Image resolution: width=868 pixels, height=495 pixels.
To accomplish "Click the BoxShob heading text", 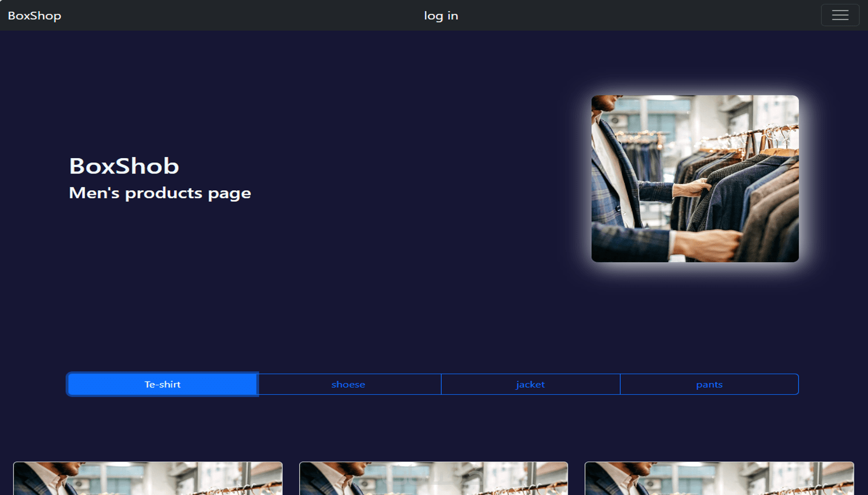I will pos(124,166).
